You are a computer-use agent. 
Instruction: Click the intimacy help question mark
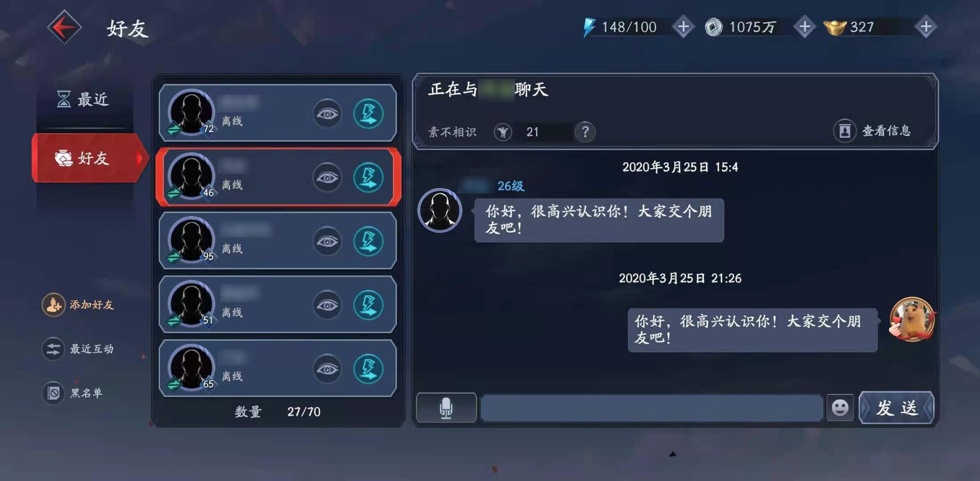point(585,132)
